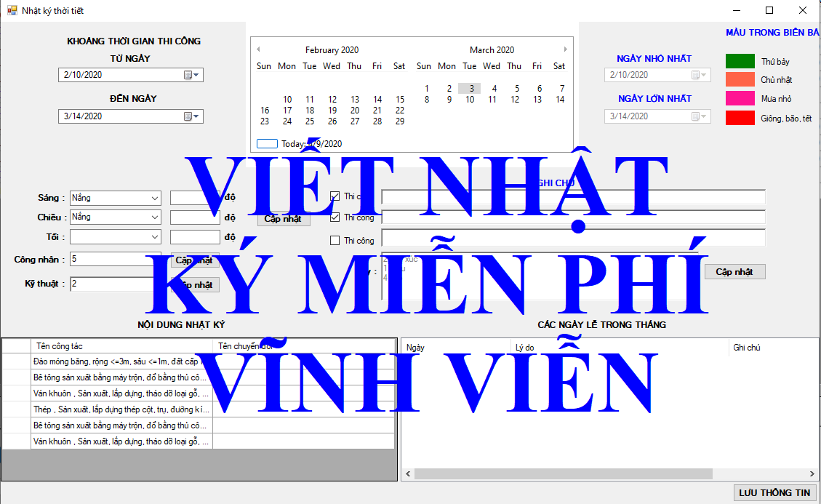
Task: Click Cập nhật button next to weather fields
Action: coord(284,219)
